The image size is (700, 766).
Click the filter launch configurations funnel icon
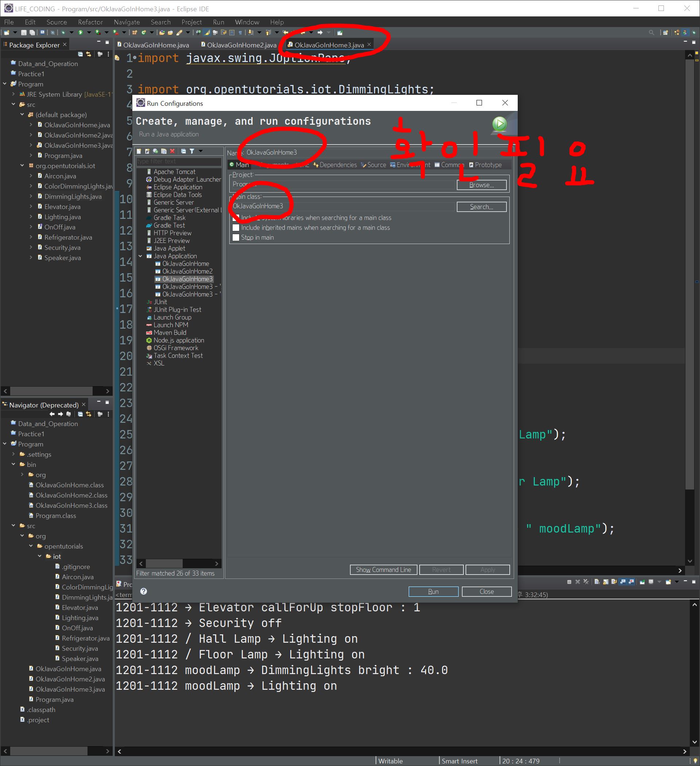(192, 151)
